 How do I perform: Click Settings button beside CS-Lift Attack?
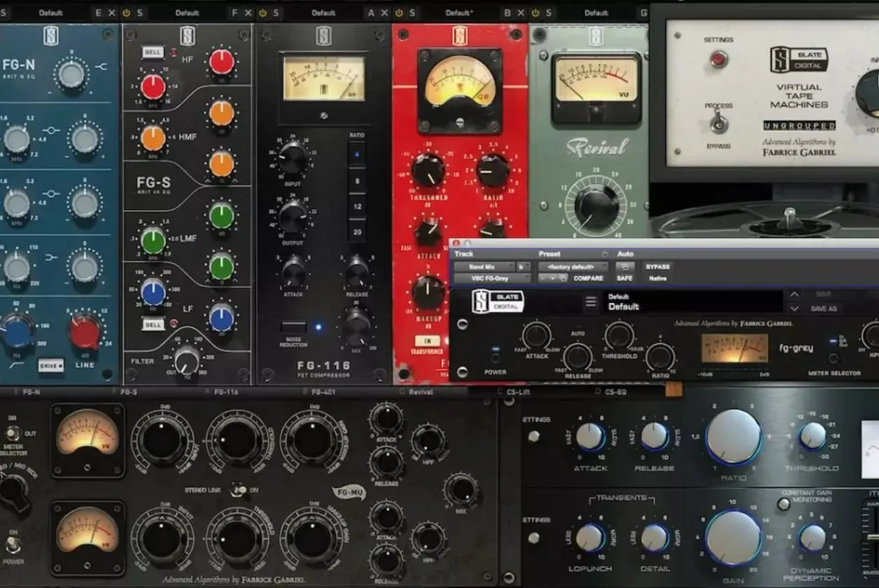[533, 436]
